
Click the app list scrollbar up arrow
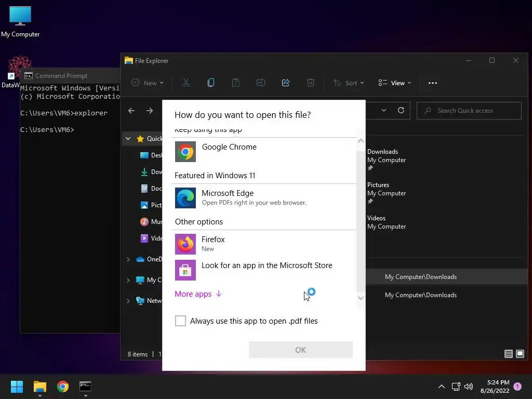coord(361,140)
